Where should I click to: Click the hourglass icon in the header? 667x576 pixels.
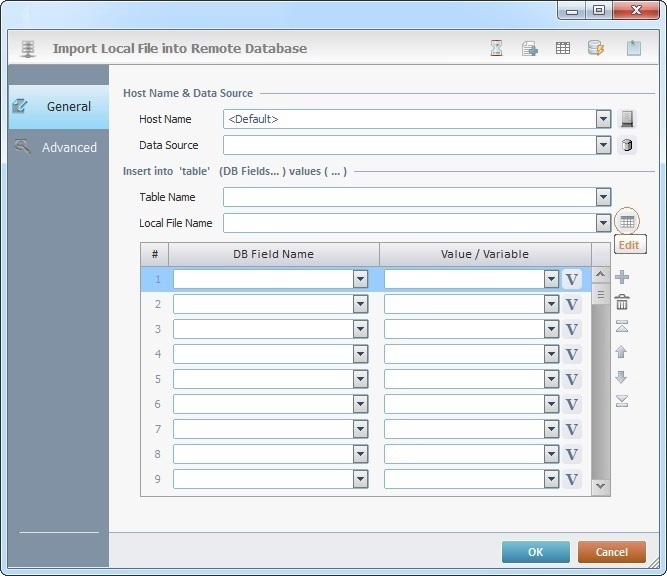(497, 48)
